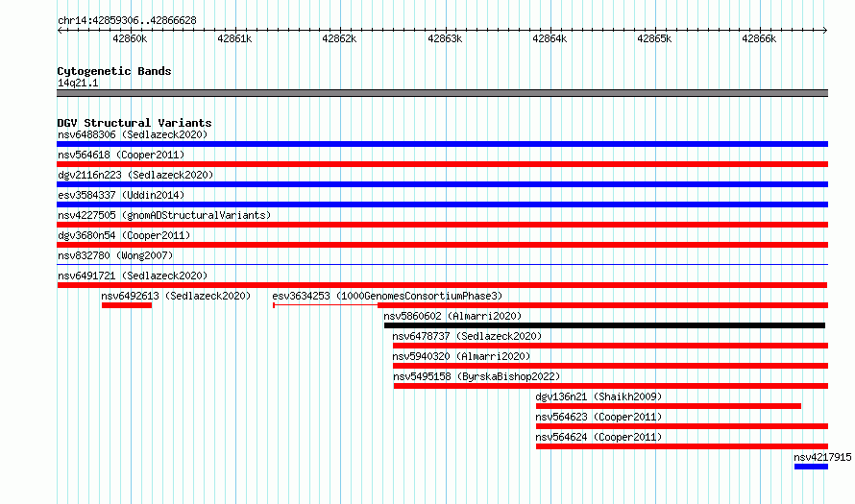
Task: Select the nsv5495158 (ByrskaBishop2022) label
Action: [476, 376]
